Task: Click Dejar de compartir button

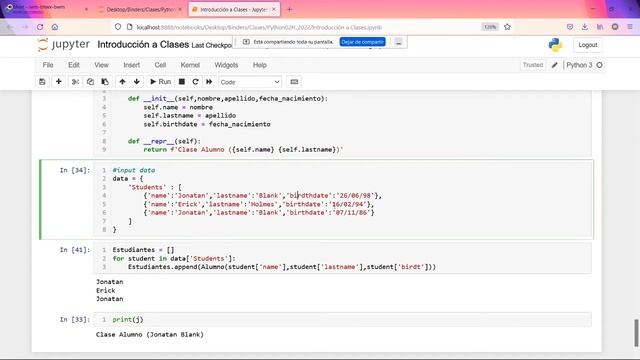Action: [x=362, y=42]
